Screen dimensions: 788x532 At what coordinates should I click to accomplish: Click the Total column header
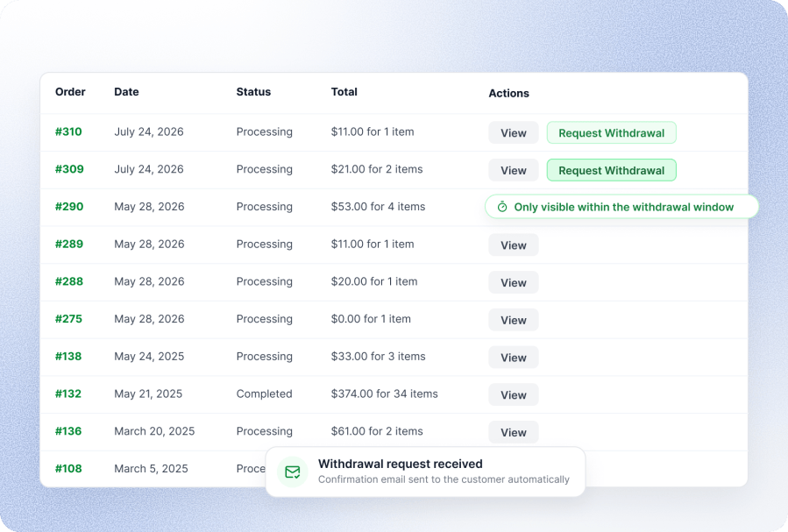pyautogui.click(x=344, y=92)
